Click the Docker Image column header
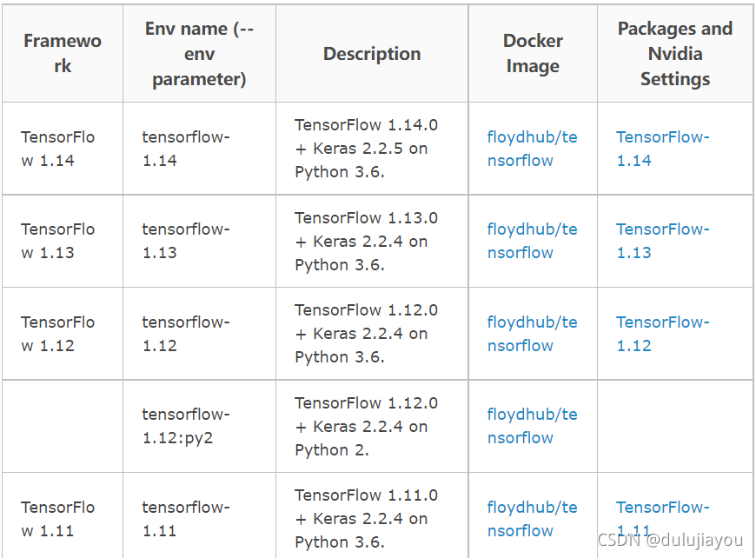This screenshot has height=558, width=756. pyautogui.click(x=533, y=53)
